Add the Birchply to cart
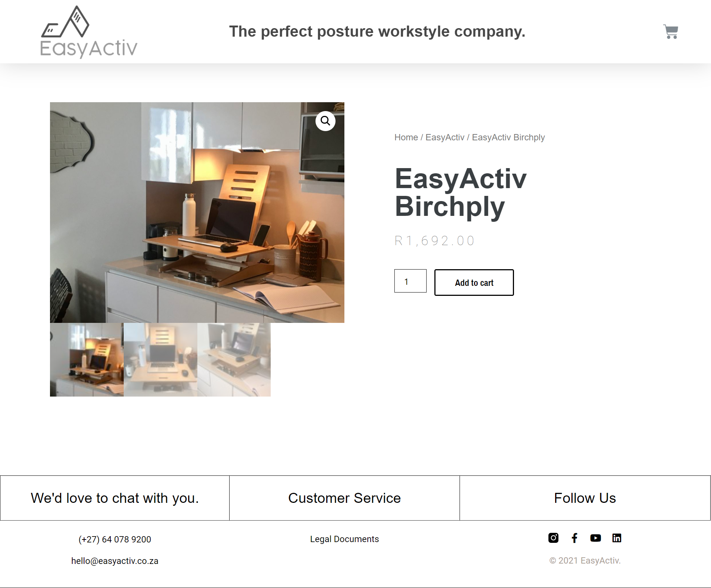711x588 pixels. [474, 283]
